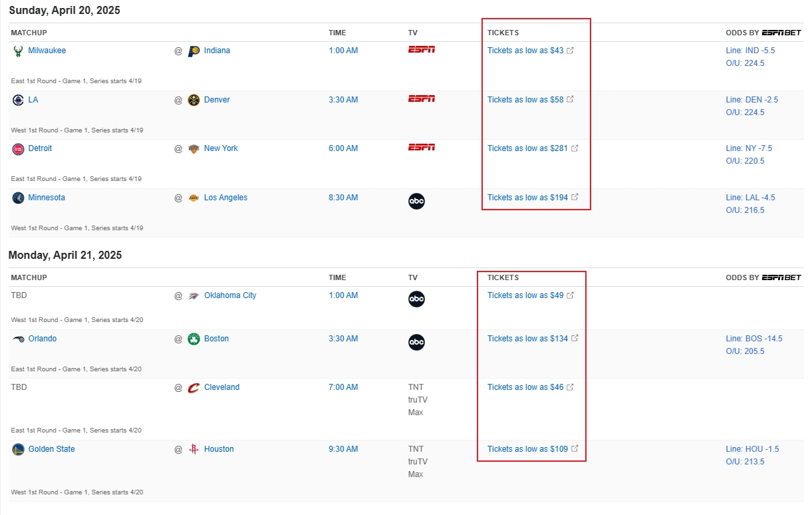Open tickets as low as $46 for Cleveland
This screenshot has height=515, width=812.
point(525,387)
